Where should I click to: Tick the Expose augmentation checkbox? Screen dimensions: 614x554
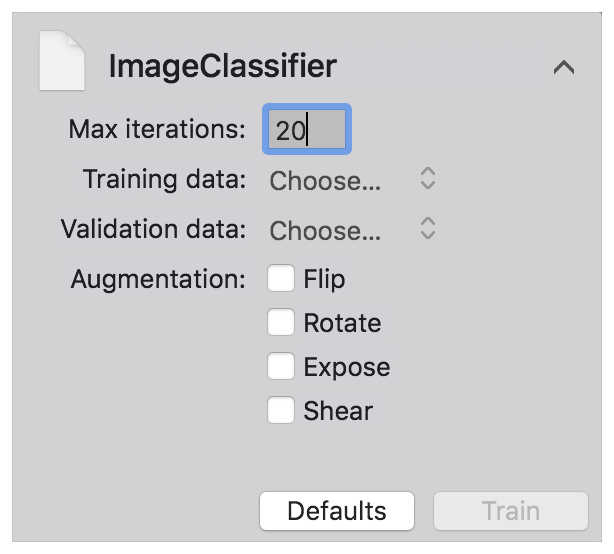point(281,367)
